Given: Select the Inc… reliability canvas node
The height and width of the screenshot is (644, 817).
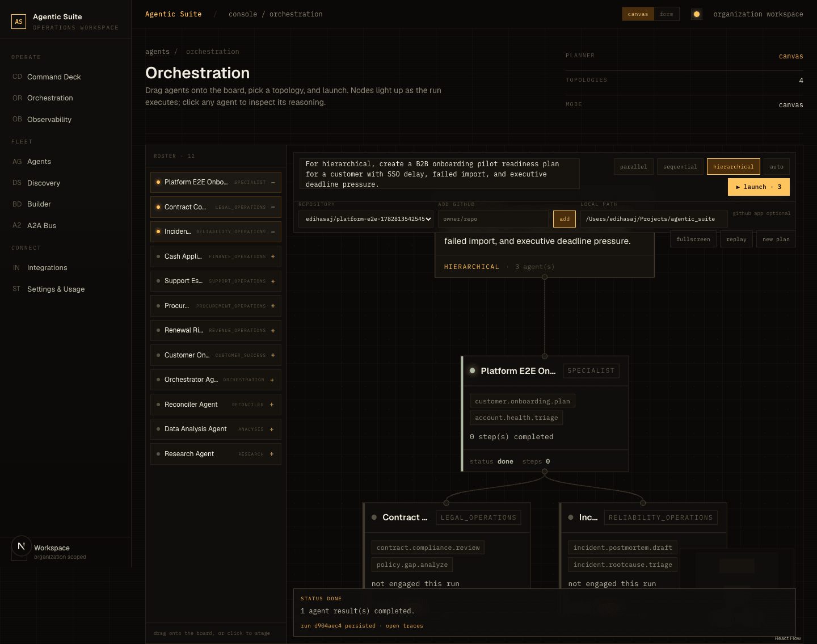Looking at the screenshot, I should pyautogui.click(x=643, y=545).
